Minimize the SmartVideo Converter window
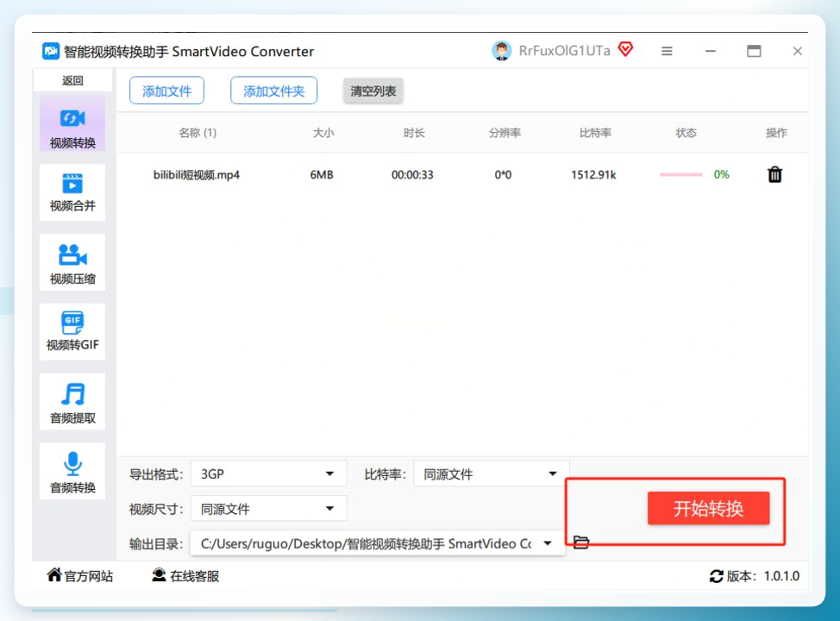This screenshot has height=621, width=840. [x=711, y=52]
